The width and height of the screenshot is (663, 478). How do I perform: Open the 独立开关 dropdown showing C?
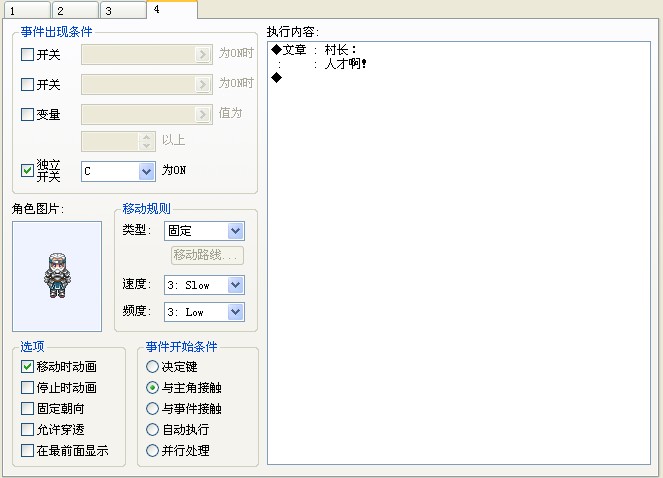pos(118,171)
